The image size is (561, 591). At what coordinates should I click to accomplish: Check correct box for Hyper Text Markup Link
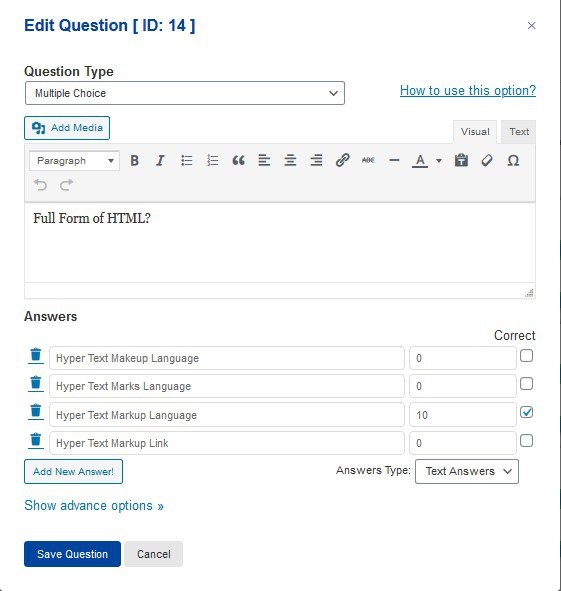[526, 441]
